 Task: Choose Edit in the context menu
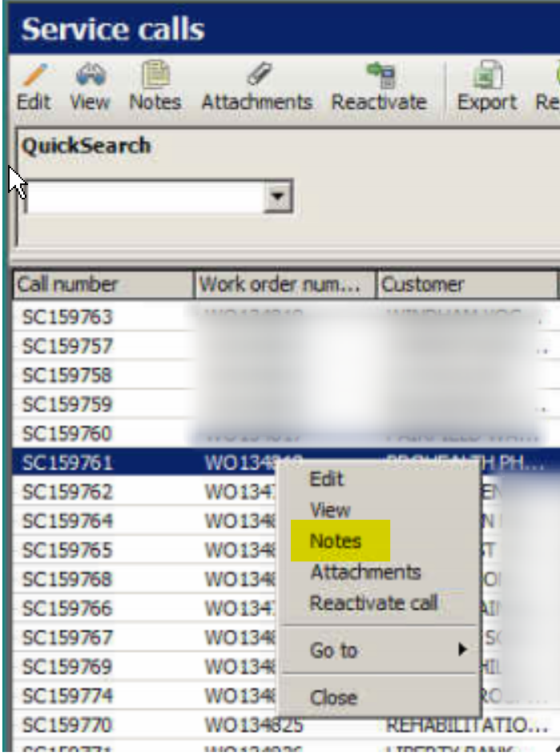(327, 479)
